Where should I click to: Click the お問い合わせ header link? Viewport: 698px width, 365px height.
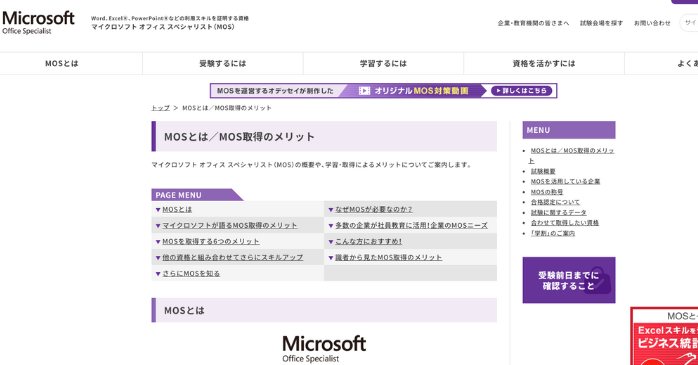(x=652, y=23)
